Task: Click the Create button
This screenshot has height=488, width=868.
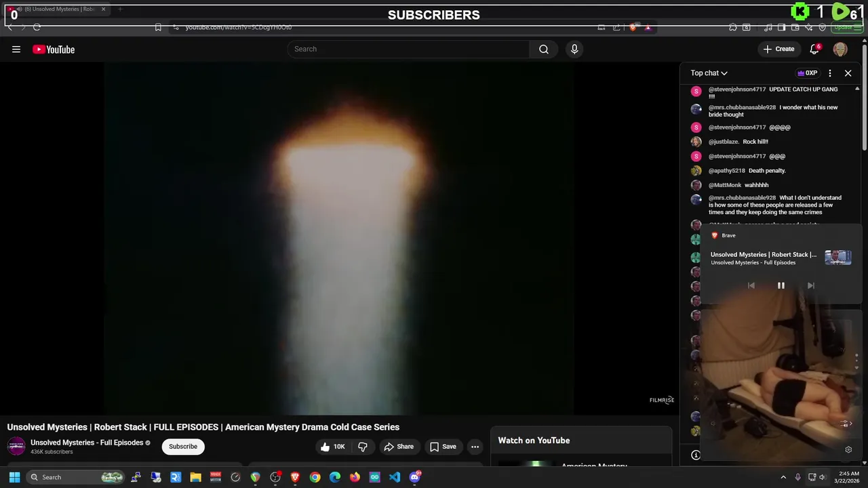Action: point(778,49)
